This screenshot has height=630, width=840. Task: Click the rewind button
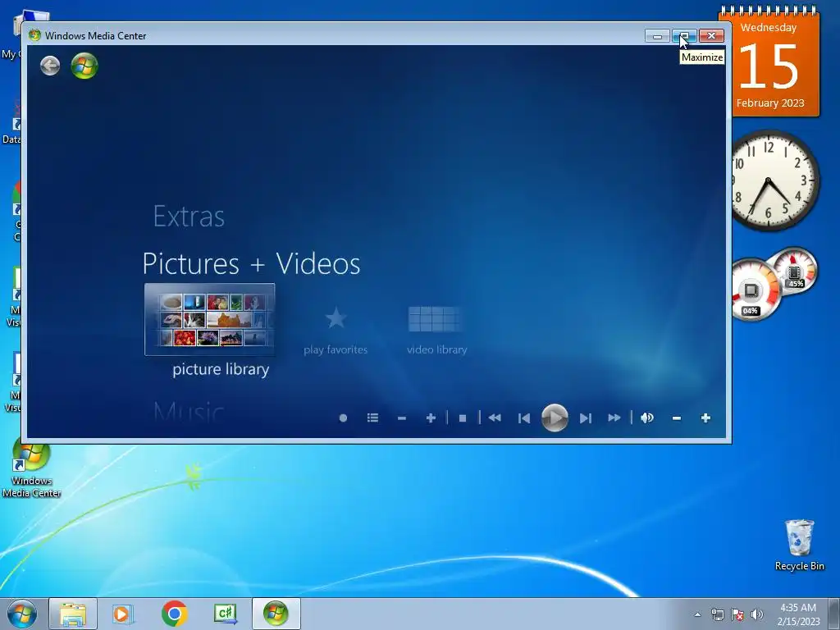(495, 418)
